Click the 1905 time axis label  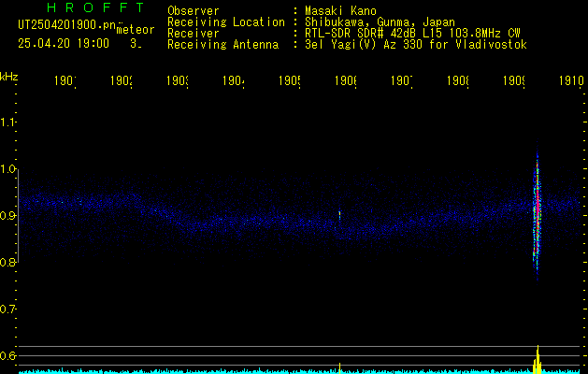(x=290, y=81)
